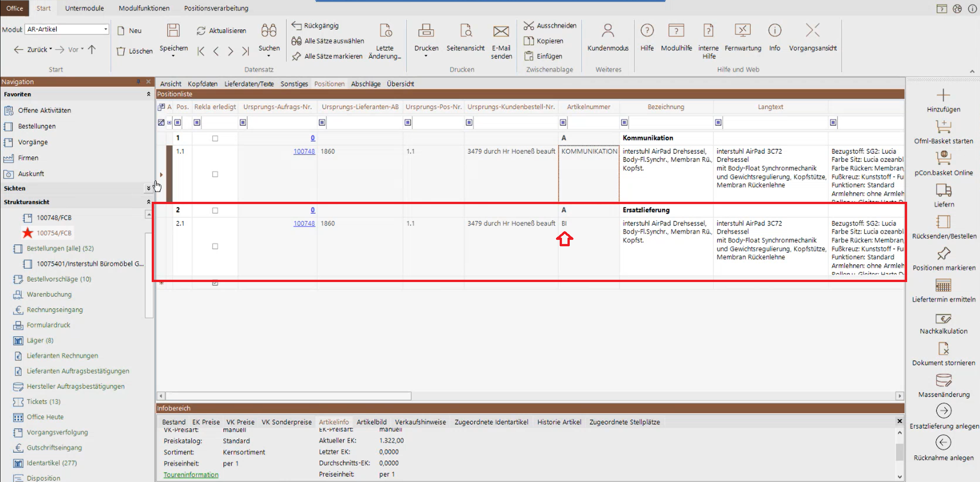
Task: Click Ersatzlieferung anlegen arrow icon
Action: [943, 411]
